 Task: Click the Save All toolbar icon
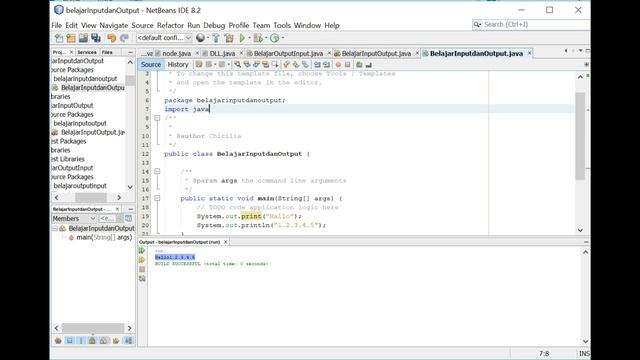[96, 38]
